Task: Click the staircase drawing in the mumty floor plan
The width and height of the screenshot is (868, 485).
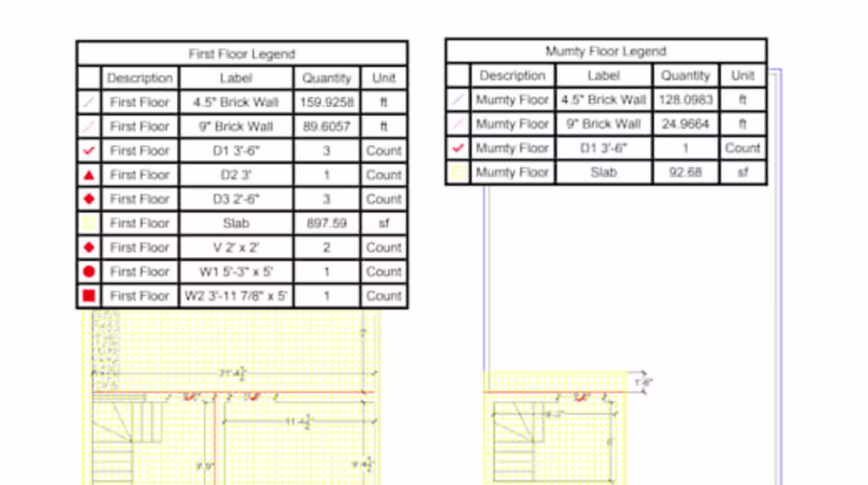Action: [518, 442]
